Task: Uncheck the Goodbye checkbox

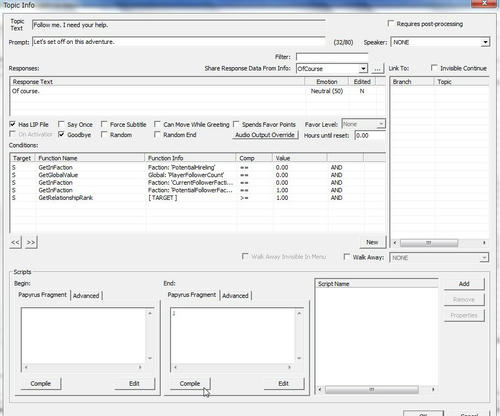Action: (x=61, y=134)
